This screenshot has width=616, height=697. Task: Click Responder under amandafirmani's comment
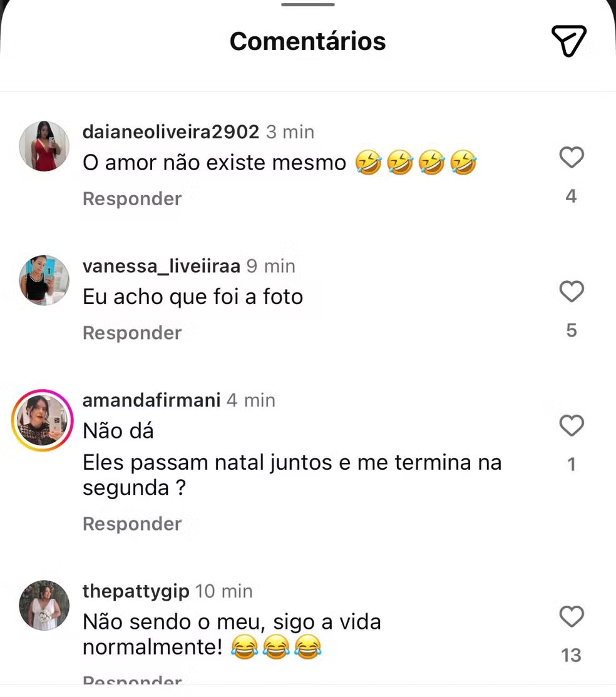[x=131, y=524]
